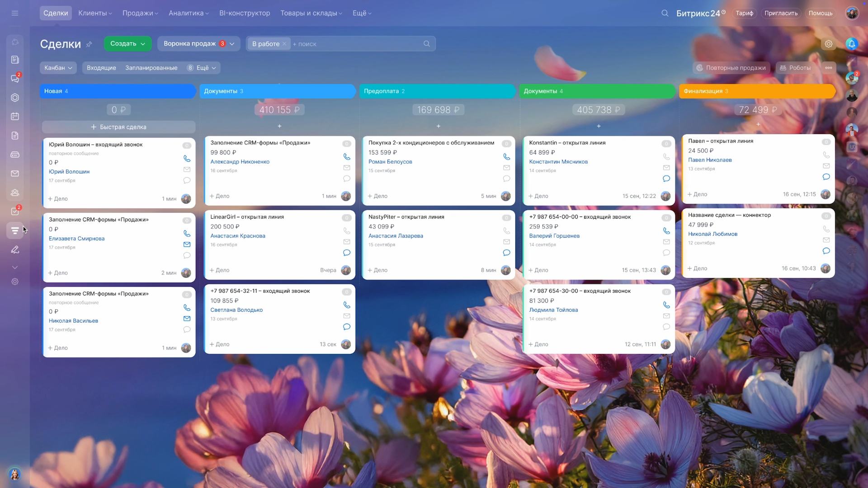
Task: Expand Создать button dropdown arrow
Action: (x=143, y=44)
